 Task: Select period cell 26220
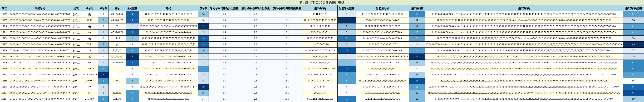click(4, 51)
